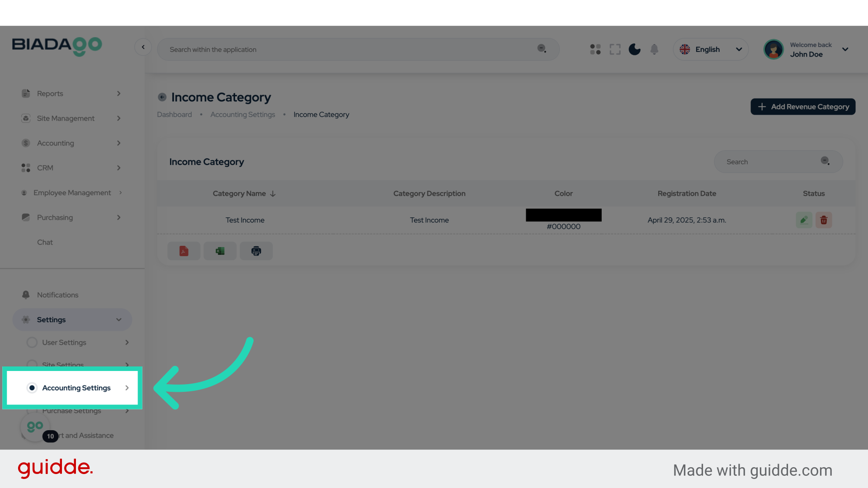Open Accounting Settings breadcrumb link
This screenshot has width=868, height=488.
click(243, 114)
